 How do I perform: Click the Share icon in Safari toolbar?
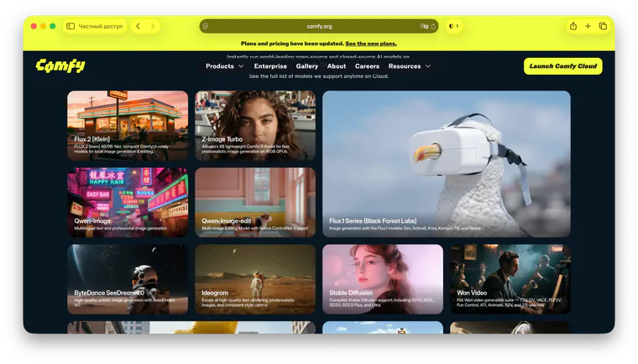click(x=573, y=26)
